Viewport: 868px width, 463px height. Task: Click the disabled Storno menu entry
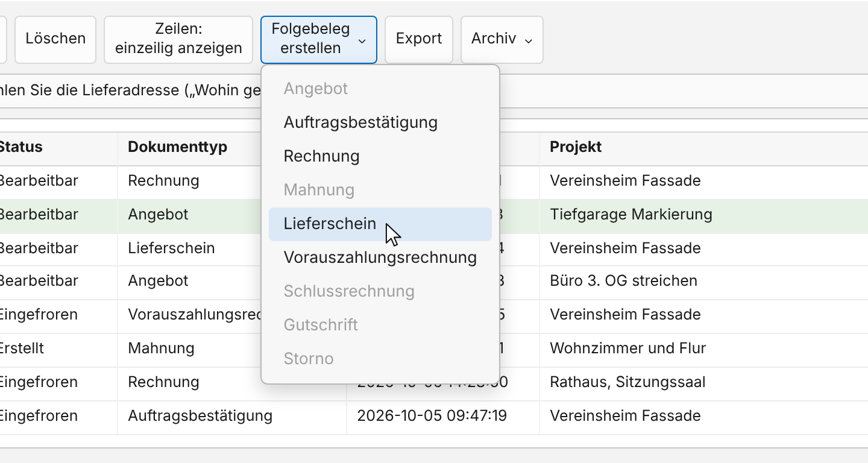(x=380, y=359)
